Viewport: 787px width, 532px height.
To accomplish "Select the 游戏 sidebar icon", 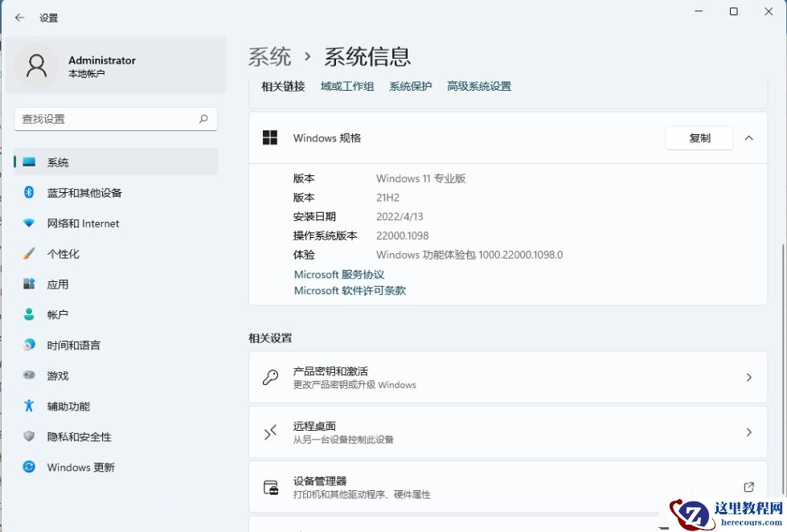I will pos(58,375).
